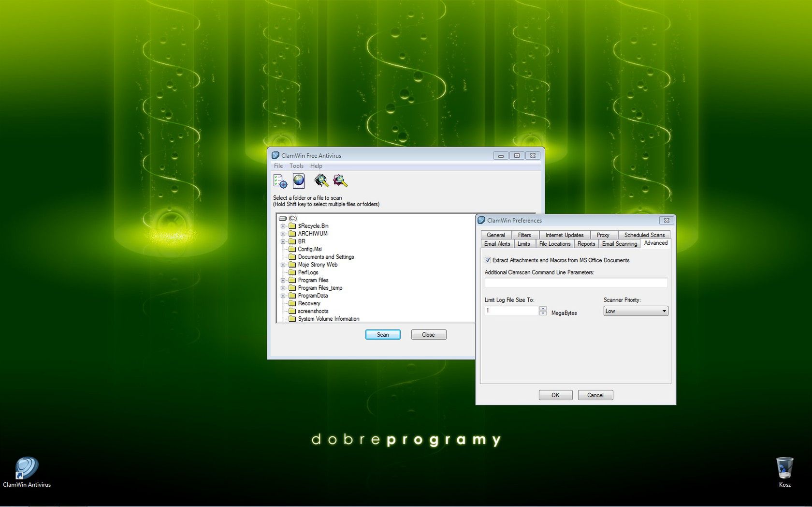Click the Recovery folder icon
Image resolution: width=812 pixels, height=507 pixels.
click(292, 303)
